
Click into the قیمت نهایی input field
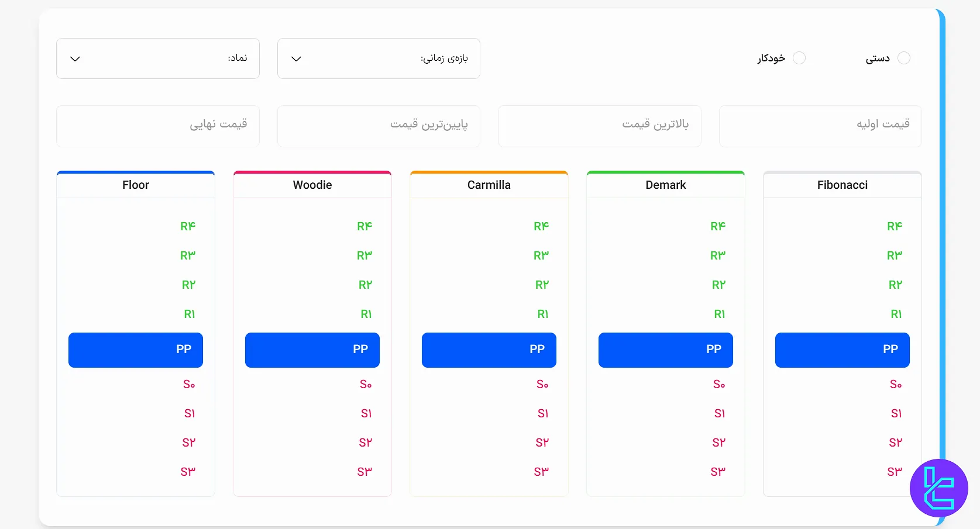coord(157,126)
